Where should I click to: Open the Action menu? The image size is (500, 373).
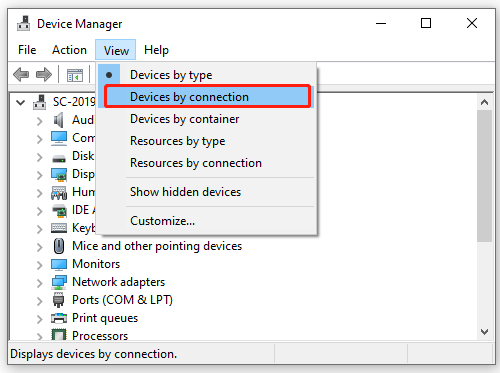point(69,50)
